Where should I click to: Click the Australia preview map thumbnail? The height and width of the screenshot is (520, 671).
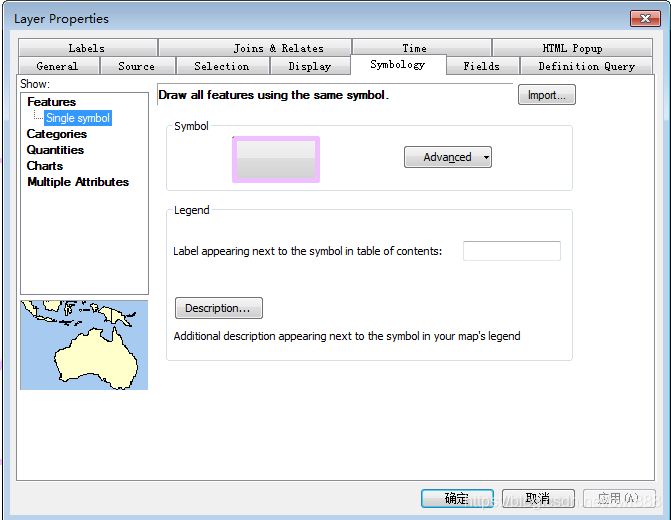coord(84,345)
